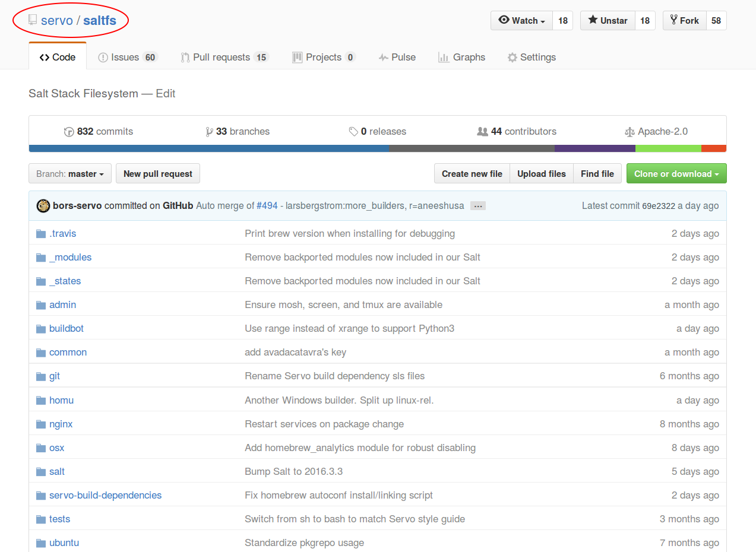This screenshot has height=552, width=756.
Task: Click the New pull request button
Action: (158, 174)
